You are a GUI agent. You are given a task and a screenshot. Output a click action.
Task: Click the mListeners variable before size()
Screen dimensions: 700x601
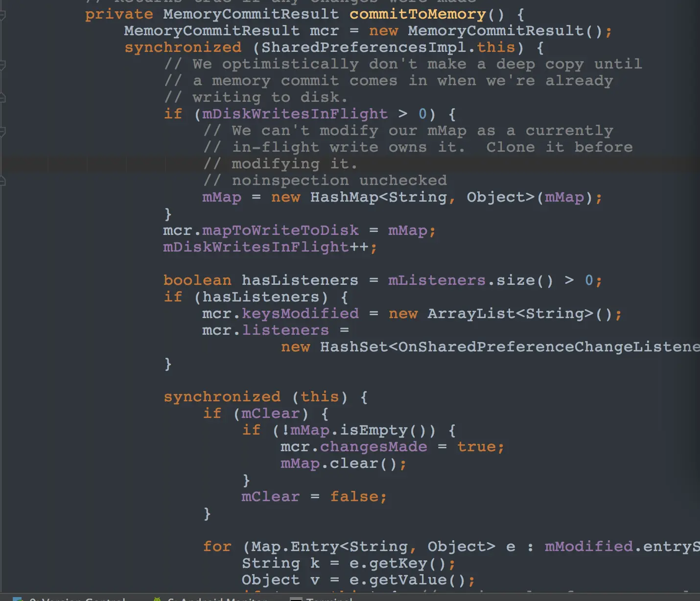(x=437, y=280)
